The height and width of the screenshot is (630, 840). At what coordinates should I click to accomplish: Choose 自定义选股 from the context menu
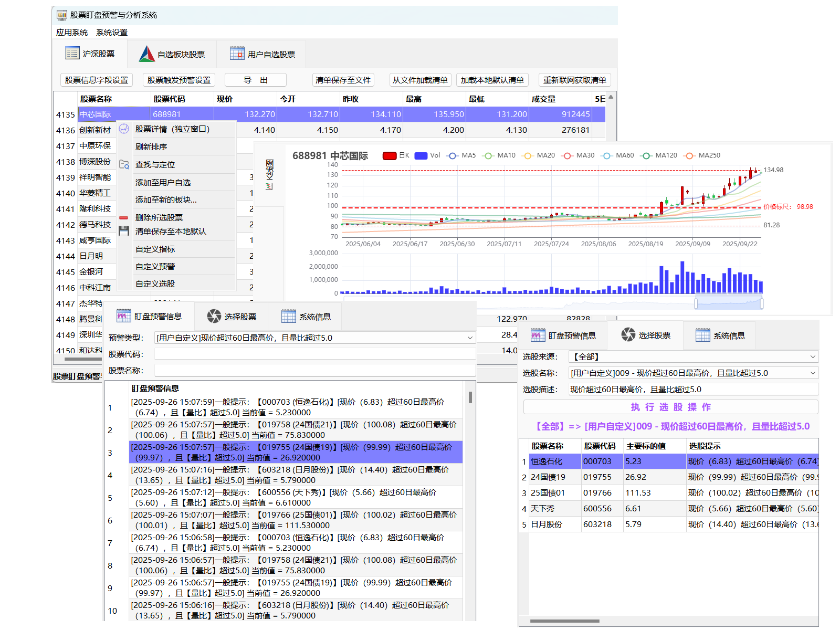[x=155, y=284]
